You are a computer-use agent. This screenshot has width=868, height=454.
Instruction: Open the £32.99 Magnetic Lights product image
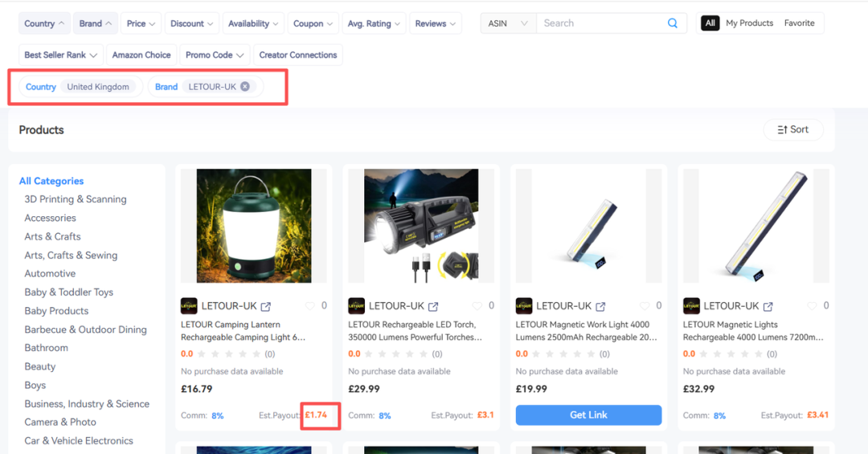tap(756, 226)
